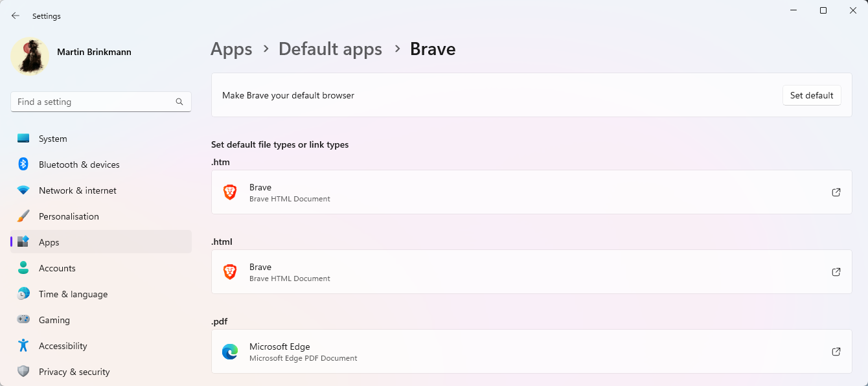The width and height of the screenshot is (868, 386).
Task: Click the Set default button
Action: coord(812,95)
